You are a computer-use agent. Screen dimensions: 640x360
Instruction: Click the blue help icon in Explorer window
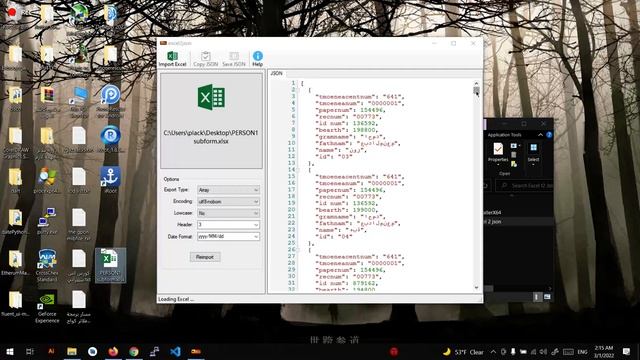coord(549,135)
